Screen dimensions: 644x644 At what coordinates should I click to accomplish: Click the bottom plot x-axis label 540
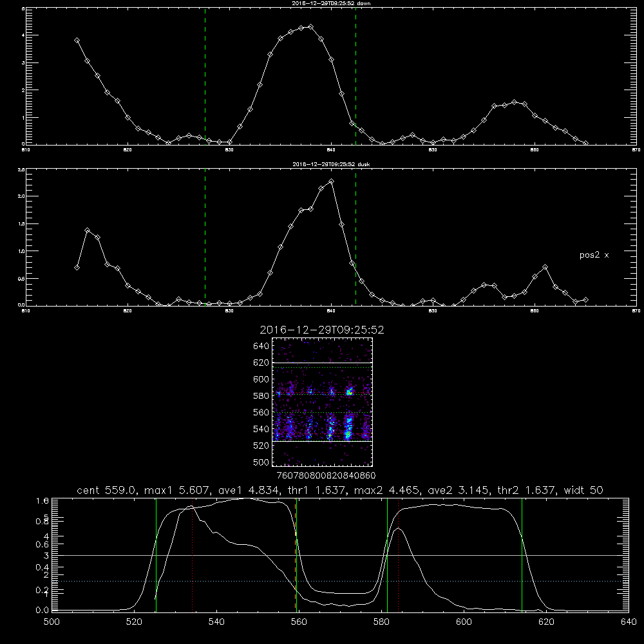[216, 622]
